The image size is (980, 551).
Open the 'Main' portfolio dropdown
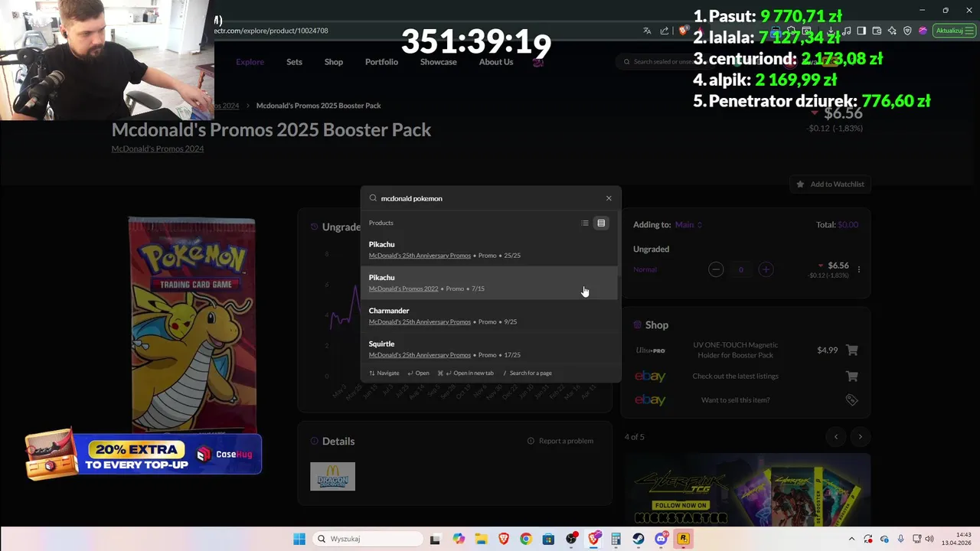click(x=688, y=224)
